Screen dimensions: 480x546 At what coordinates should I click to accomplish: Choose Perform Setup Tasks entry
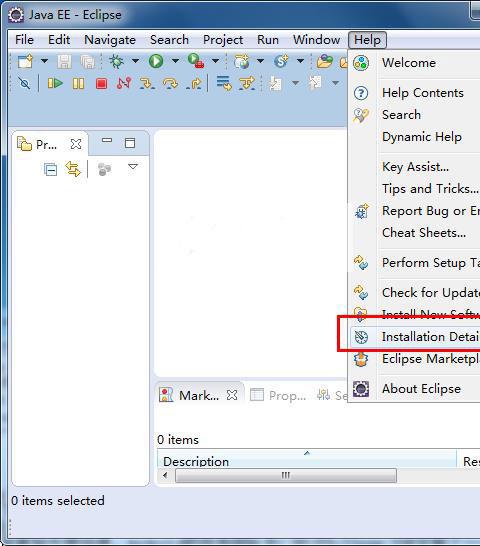[x=415, y=263]
